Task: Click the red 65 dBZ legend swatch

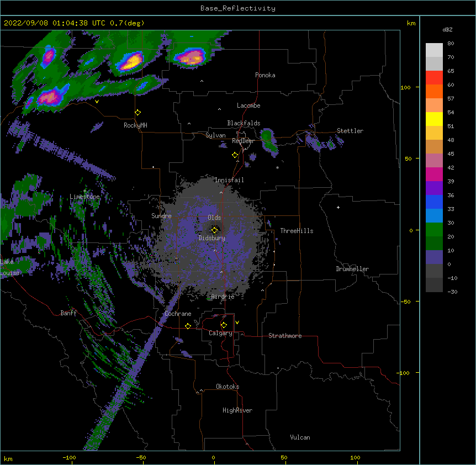Action: (434, 78)
